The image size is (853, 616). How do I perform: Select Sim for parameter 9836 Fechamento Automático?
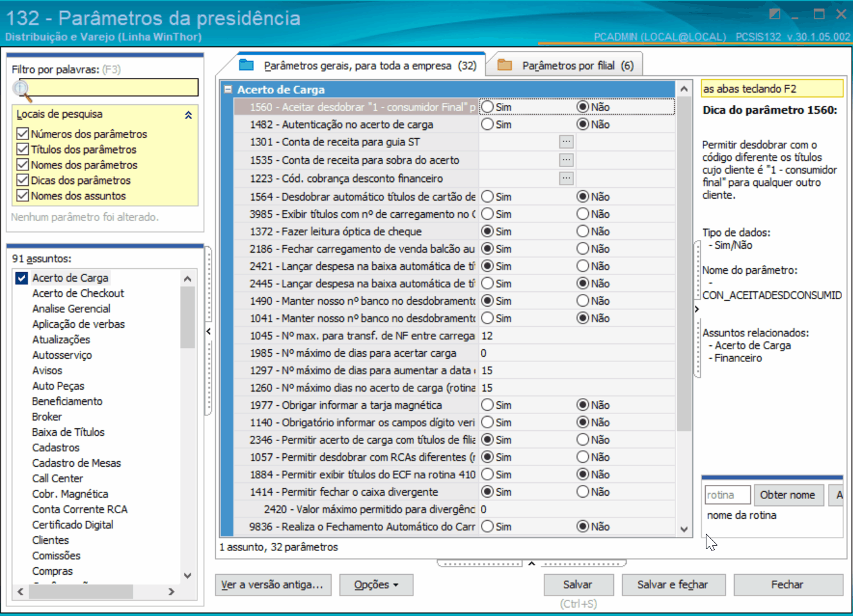[488, 526]
